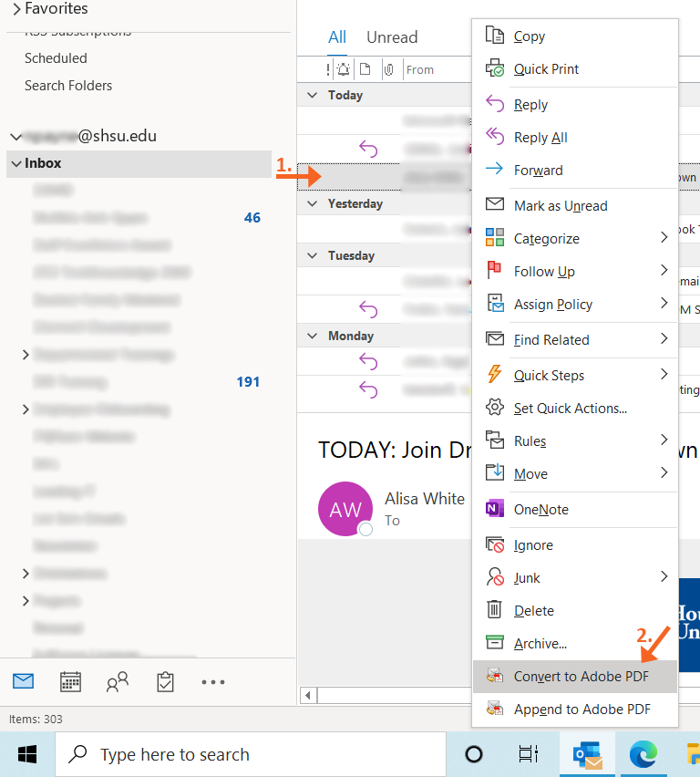Screen dimensions: 700x777
Task: Open the Search Folders folder
Action: (68, 86)
